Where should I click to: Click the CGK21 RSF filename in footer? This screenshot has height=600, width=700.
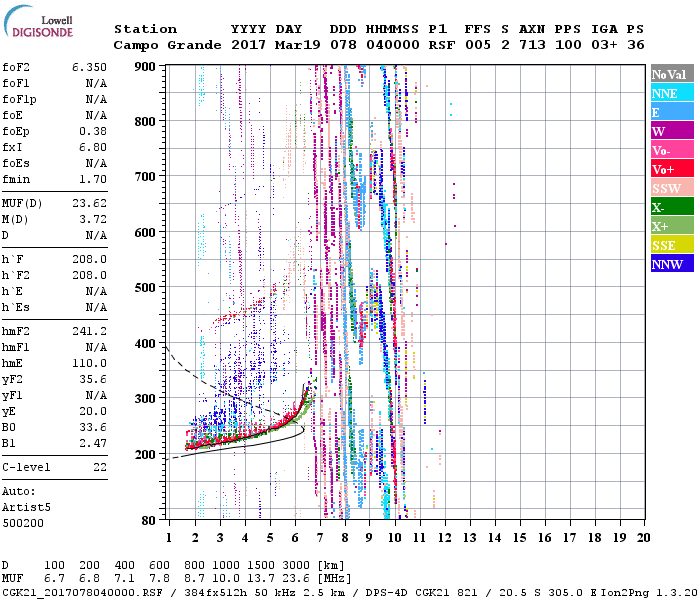[x=75, y=592]
